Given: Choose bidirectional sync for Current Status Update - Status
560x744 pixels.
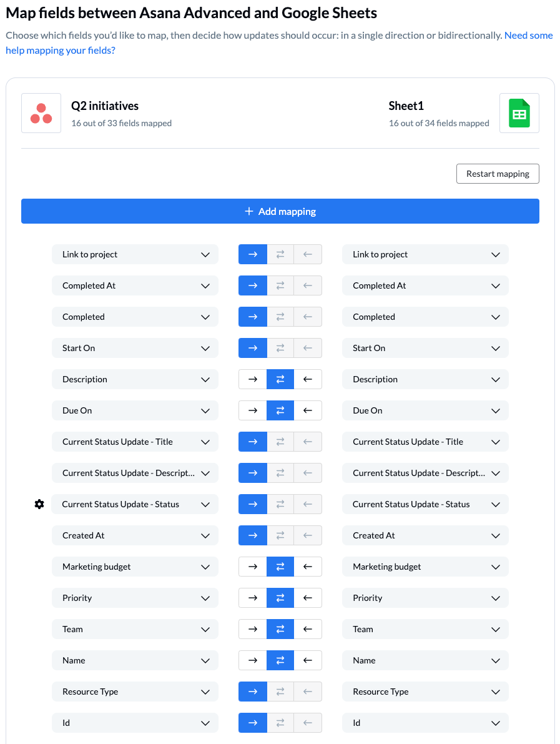Looking at the screenshot, I should click(280, 504).
